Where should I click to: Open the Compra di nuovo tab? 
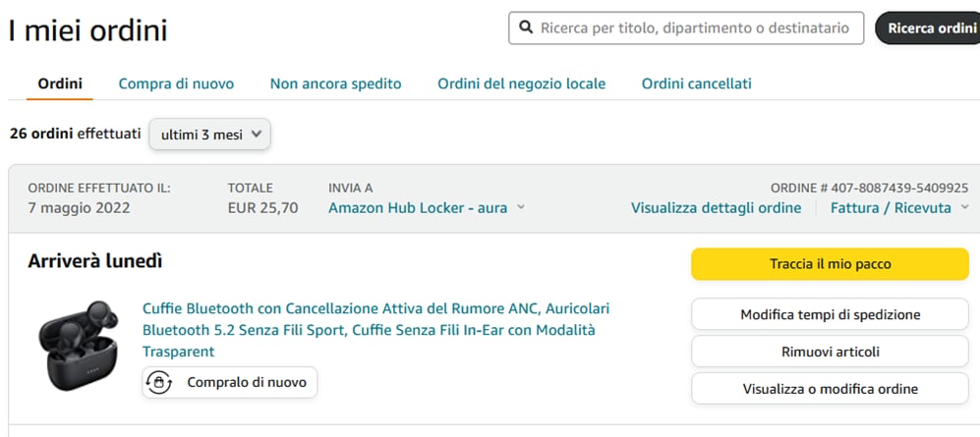point(176,83)
